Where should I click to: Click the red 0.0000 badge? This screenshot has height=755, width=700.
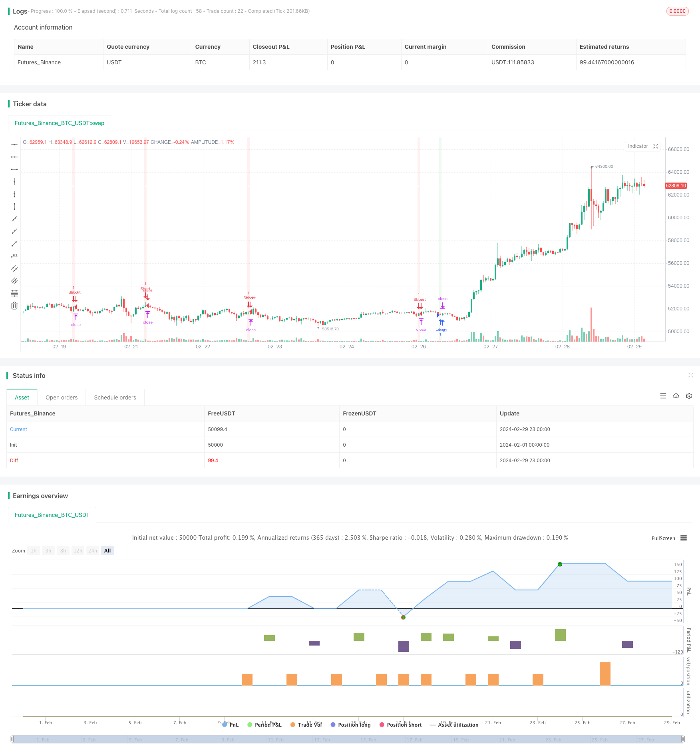678,11
